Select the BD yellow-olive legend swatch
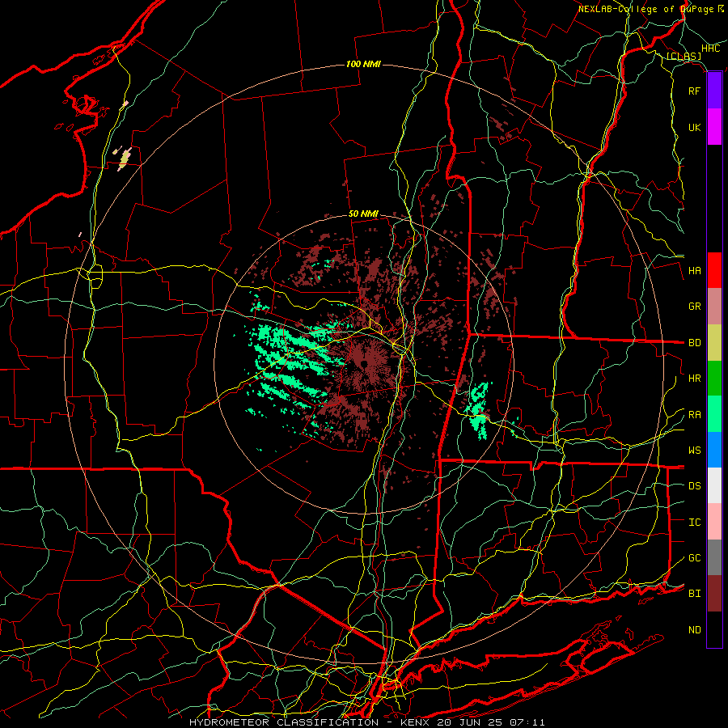 714,343
